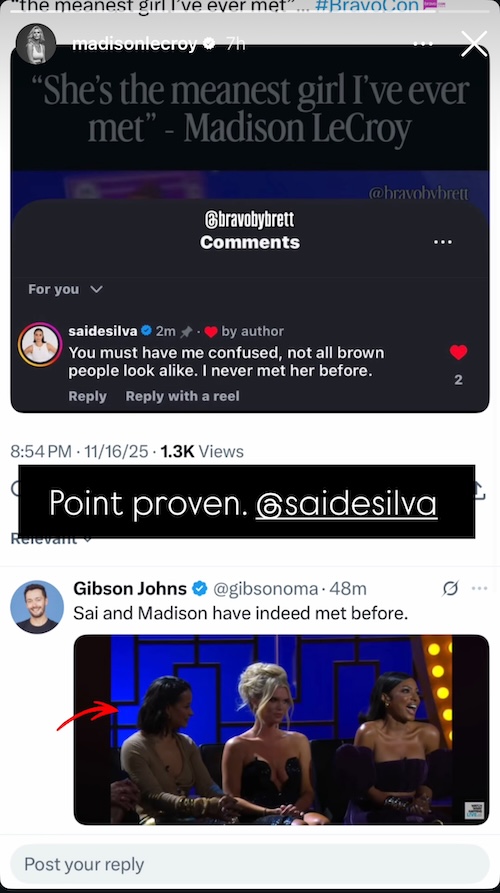Tap saidesilva username in comment
The height and width of the screenshot is (893, 500).
coord(103,331)
